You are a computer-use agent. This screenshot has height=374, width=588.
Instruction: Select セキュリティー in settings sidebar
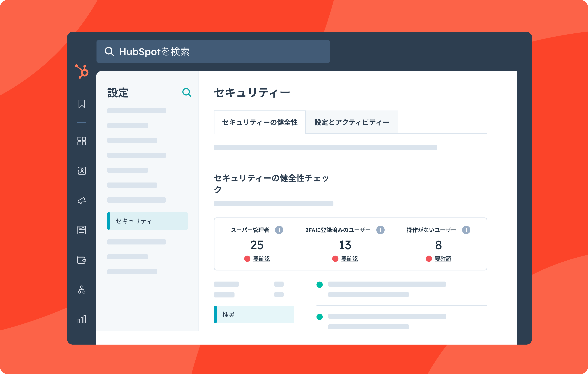tap(148, 221)
